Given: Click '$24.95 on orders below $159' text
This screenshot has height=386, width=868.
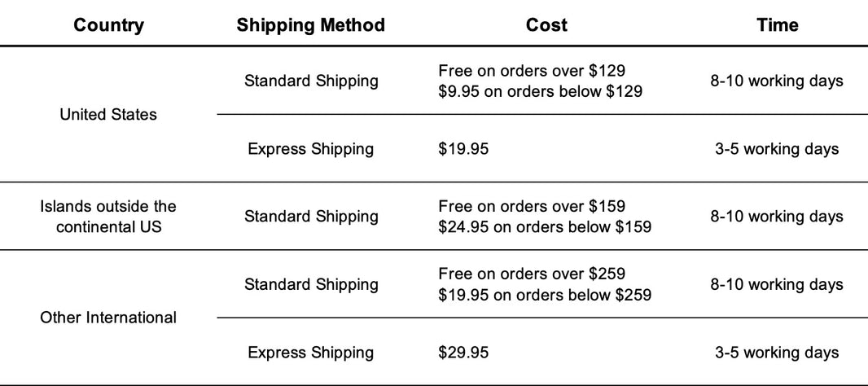Looking at the screenshot, I should point(545,227).
